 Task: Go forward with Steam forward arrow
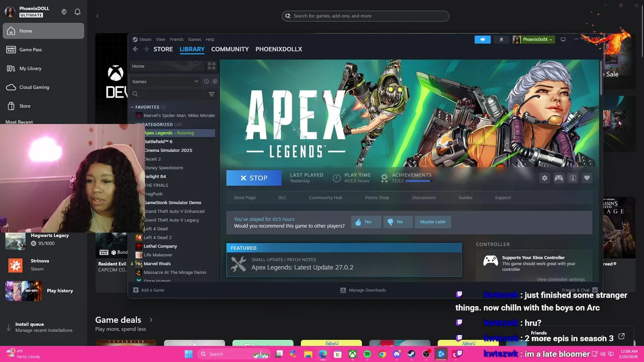[x=146, y=49]
